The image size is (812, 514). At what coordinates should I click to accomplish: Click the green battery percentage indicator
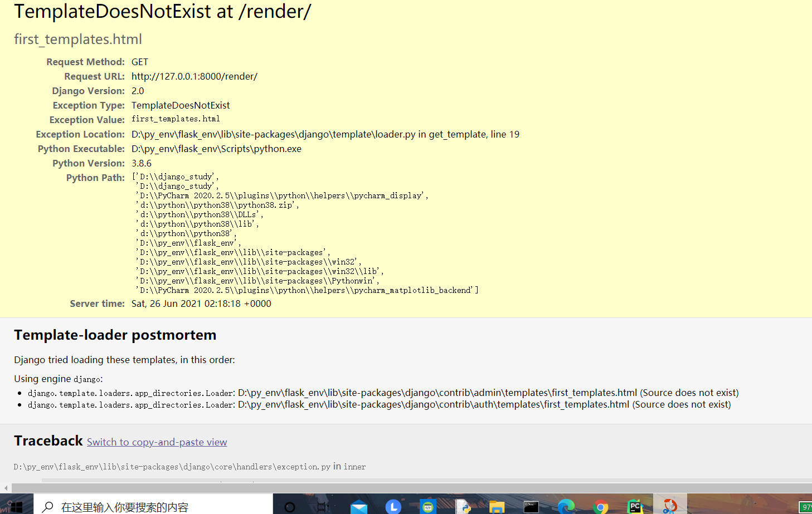pyautogui.click(x=806, y=507)
